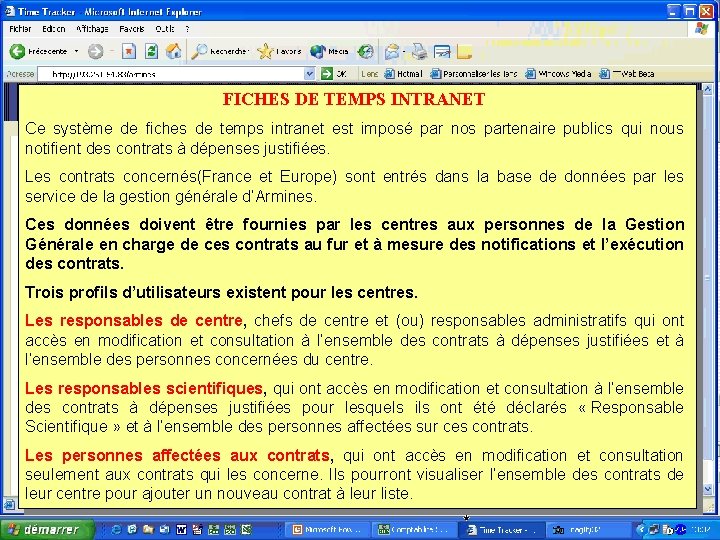Screen dimensions: 720x540
Task: Click the page scrollbar up arrow
Action: pos(708,89)
